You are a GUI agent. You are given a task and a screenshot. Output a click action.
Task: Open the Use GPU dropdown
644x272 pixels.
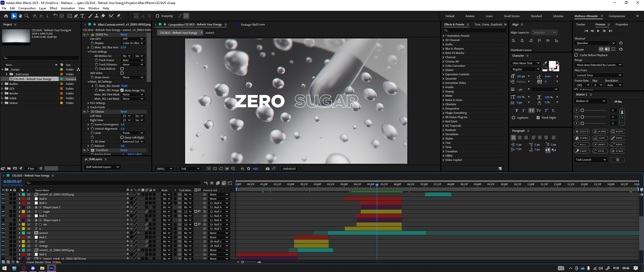[x=132, y=39]
